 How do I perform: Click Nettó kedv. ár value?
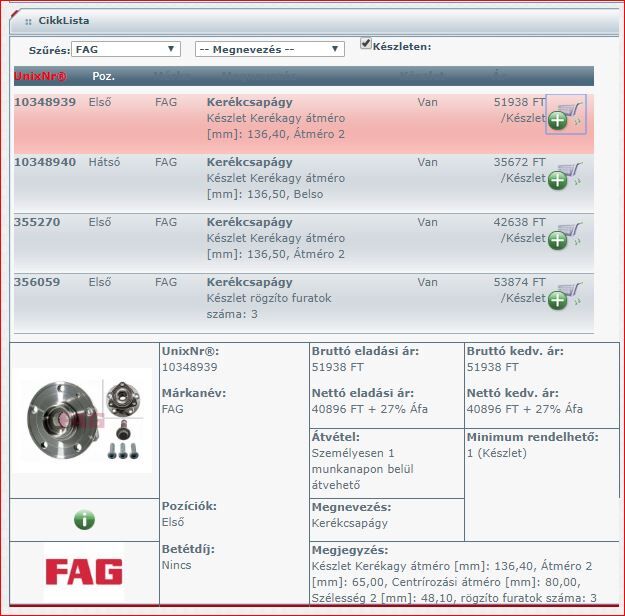click(x=525, y=409)
